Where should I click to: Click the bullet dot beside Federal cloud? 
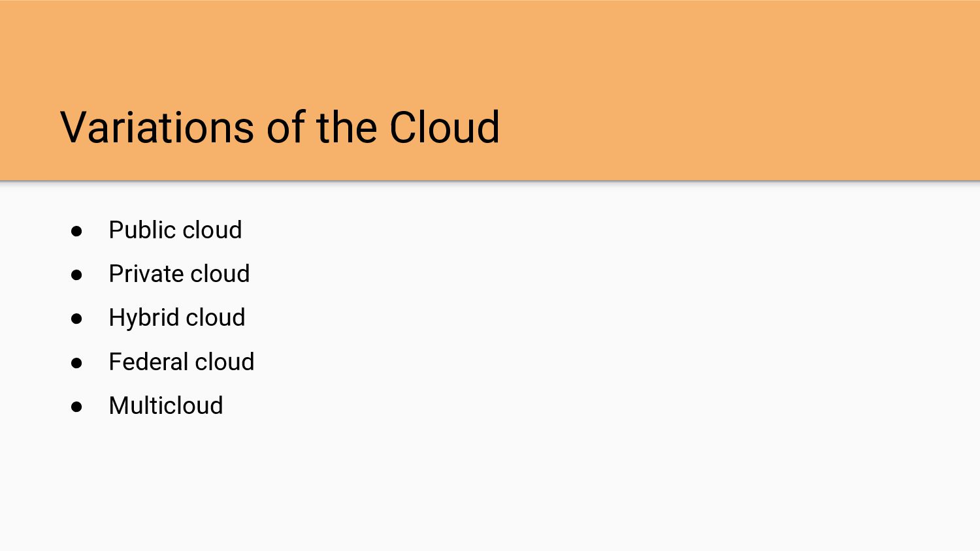pyautogui.click(x=76, y=363)
